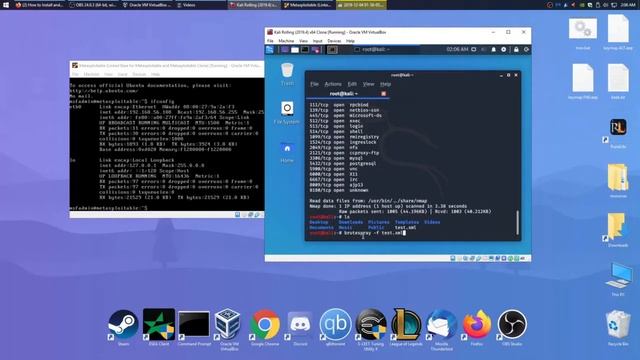The height and width of the screenshot is (360, 640).
Task: Click the Kali terminal scrollbar
Action: [518, 222]
